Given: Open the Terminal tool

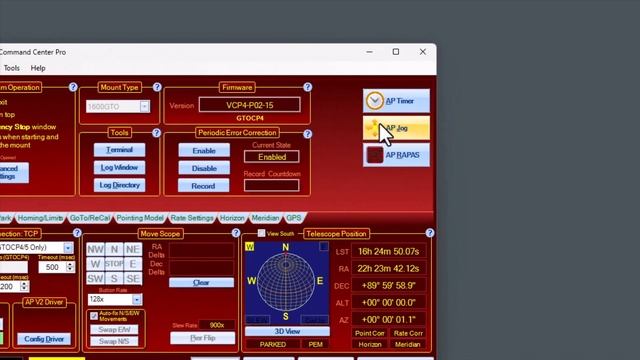Looking at the screenshot, I should click(119, 150).
